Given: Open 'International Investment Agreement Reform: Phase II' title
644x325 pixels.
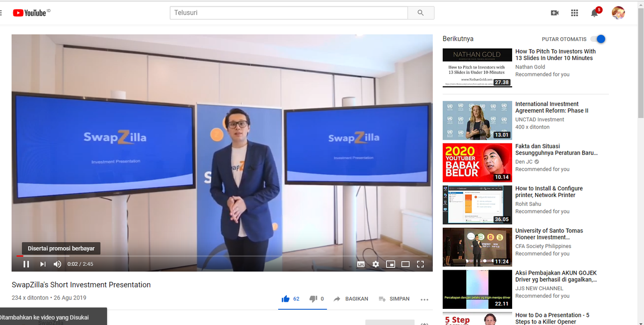Looking at the screenshot, I should click(552, 107).
